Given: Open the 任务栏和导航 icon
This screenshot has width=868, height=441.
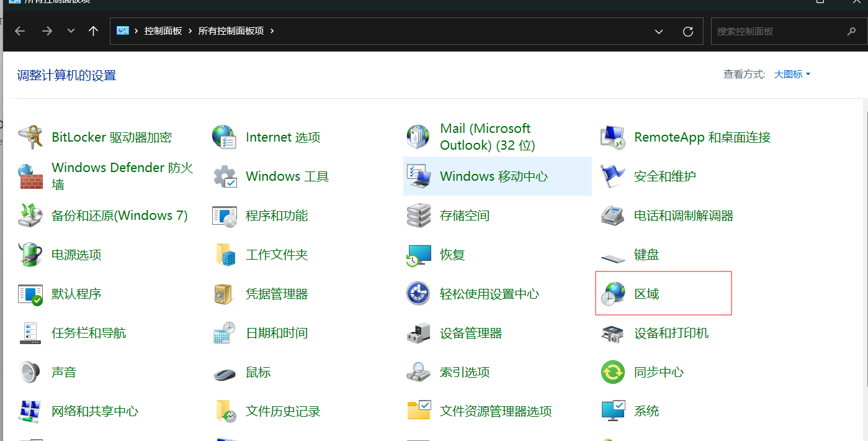Looking at the screenshot, I should (x=30, y=333).
